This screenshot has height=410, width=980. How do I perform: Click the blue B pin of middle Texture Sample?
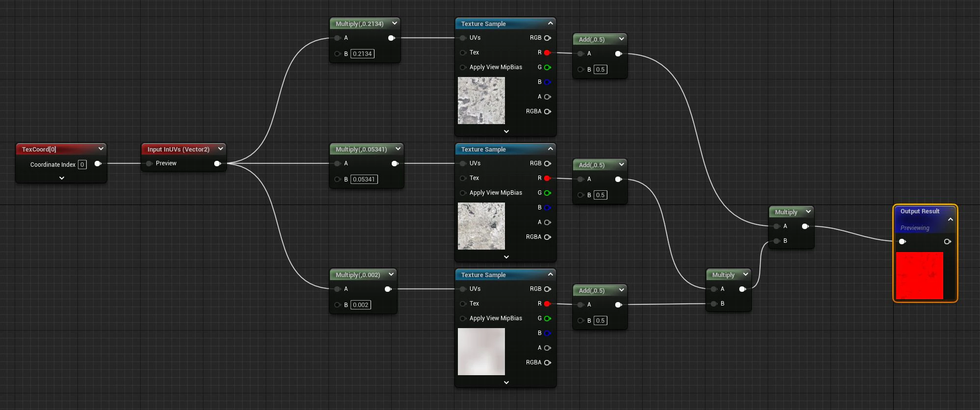[x=548, y=208]
